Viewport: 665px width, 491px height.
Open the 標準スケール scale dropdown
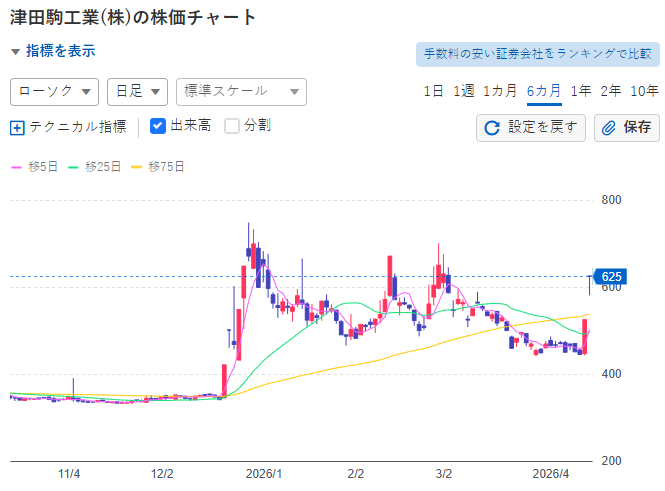pyautogui.click(x=241, y=92)
